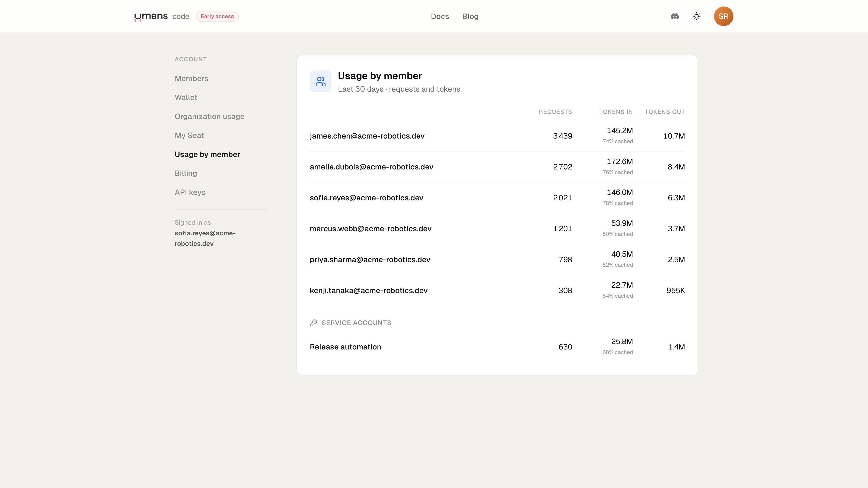
Task: Click the TOKENS OUT column header
Action: click(665, 112)
